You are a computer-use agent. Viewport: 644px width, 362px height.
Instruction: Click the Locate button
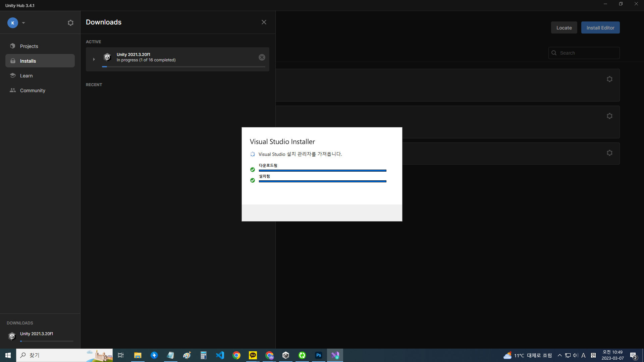point(564,28)
